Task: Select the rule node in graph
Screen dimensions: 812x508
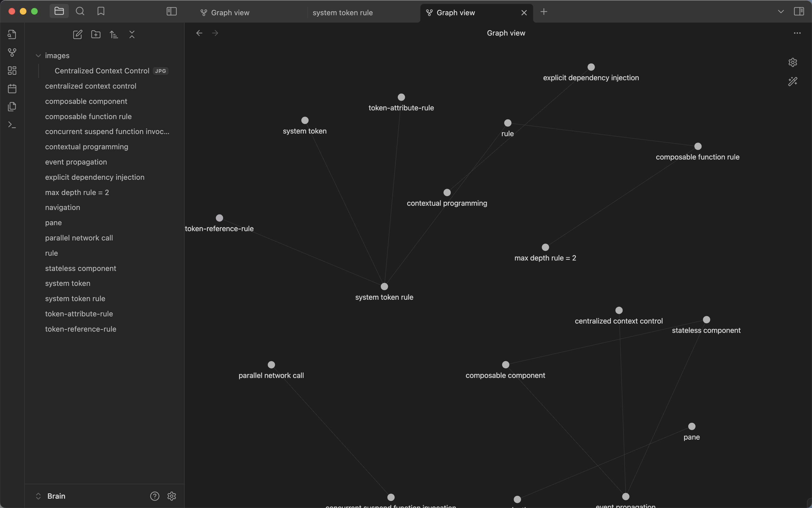Action: point(508,123)
